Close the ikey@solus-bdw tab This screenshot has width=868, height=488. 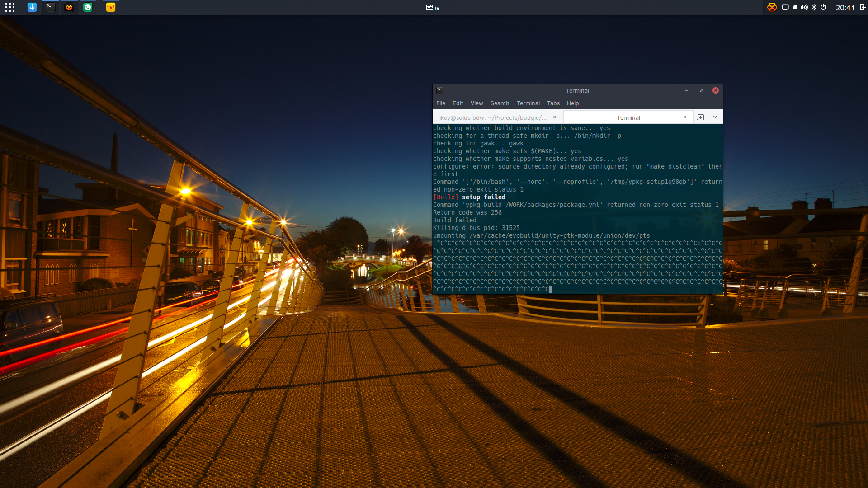point(555,117)
